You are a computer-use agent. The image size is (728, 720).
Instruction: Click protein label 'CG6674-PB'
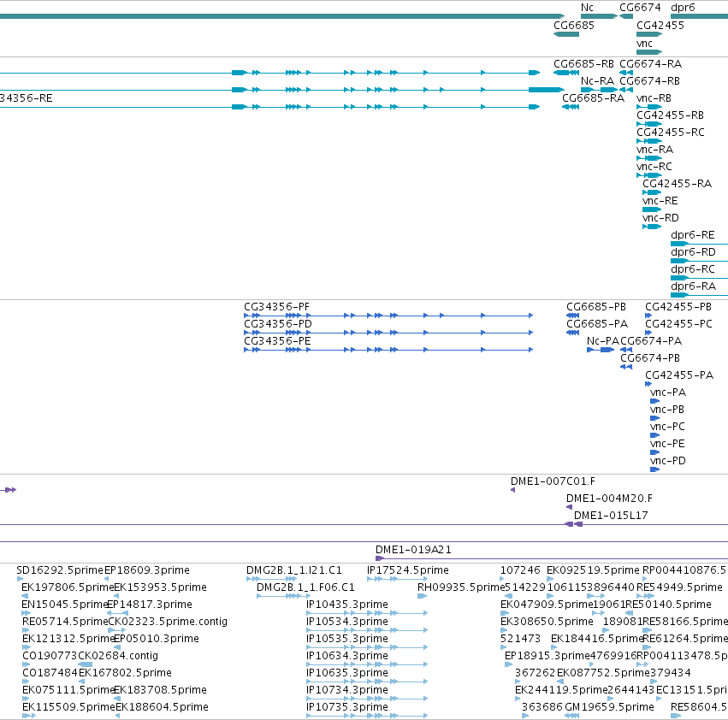click(x=650, y=358)
